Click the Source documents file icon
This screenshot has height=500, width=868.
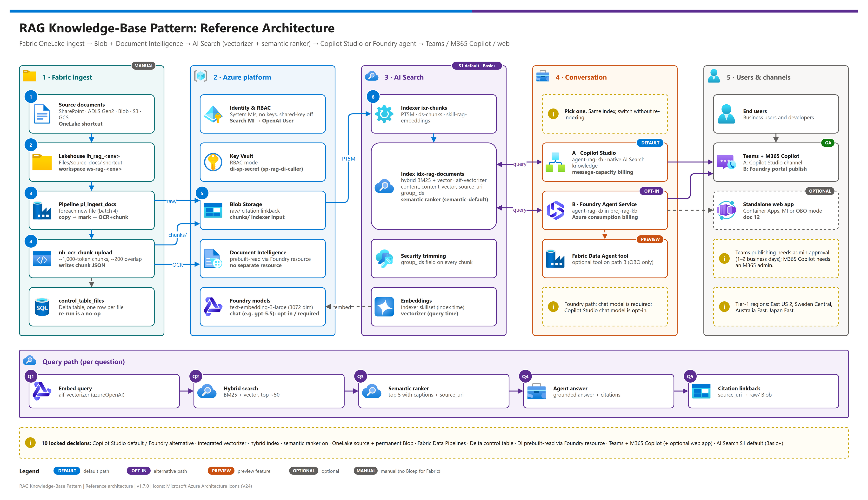pyautogui.click(x=42, y=114)
